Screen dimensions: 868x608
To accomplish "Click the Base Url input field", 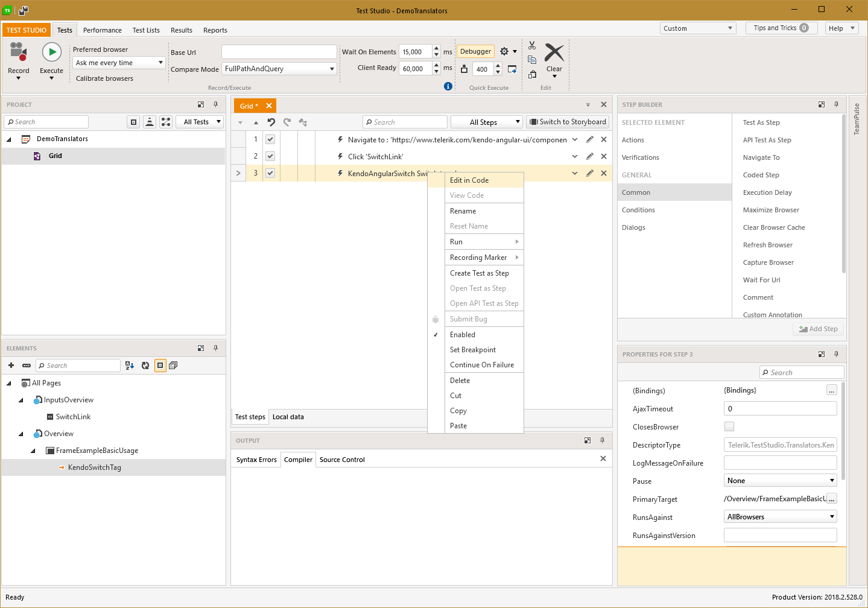I will pyautogui.click(x=279, y=52).
